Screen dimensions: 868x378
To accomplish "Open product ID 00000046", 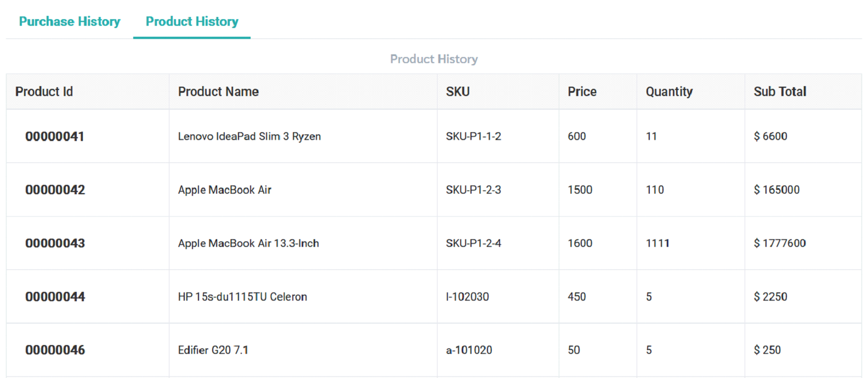I will coord(55,350).
